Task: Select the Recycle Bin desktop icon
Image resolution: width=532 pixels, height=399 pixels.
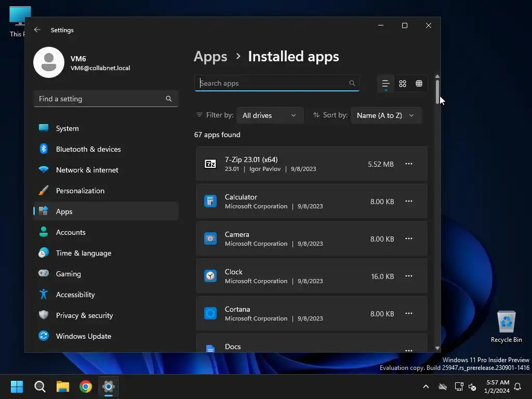Action: pyautogui.click(x=506, y=327)
